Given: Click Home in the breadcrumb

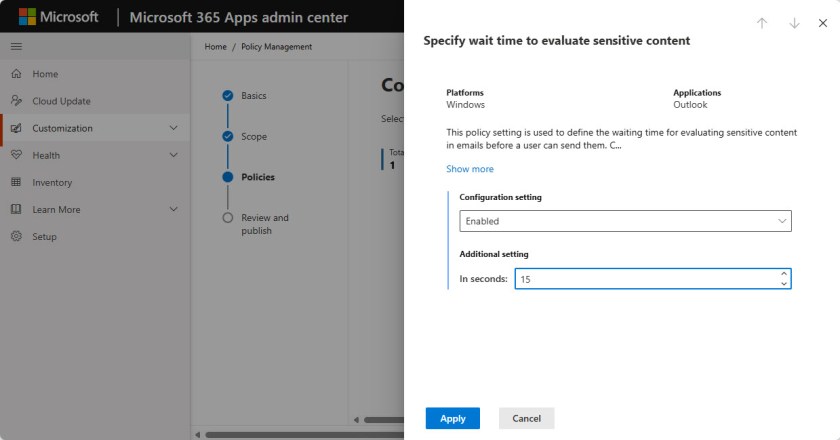Looking at the screenshot, I should click(x=215, y=47).
